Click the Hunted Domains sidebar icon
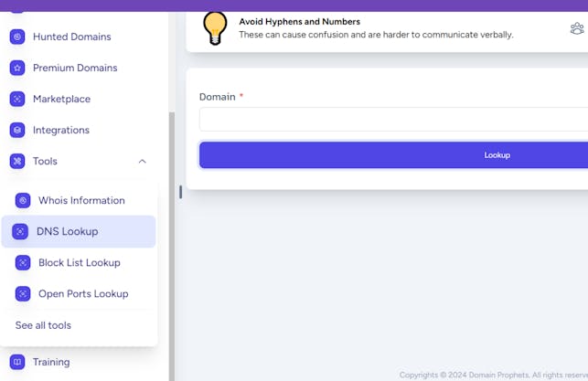588x381 pixels. [17, 37]
